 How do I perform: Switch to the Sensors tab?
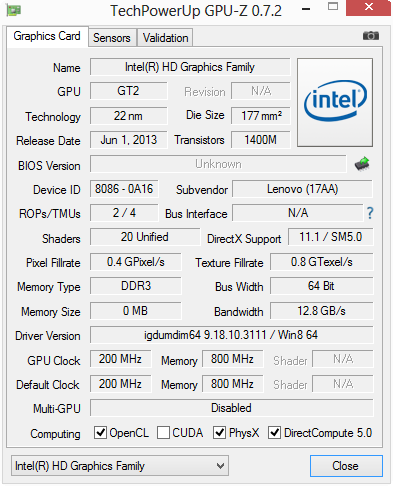[112, 38]
